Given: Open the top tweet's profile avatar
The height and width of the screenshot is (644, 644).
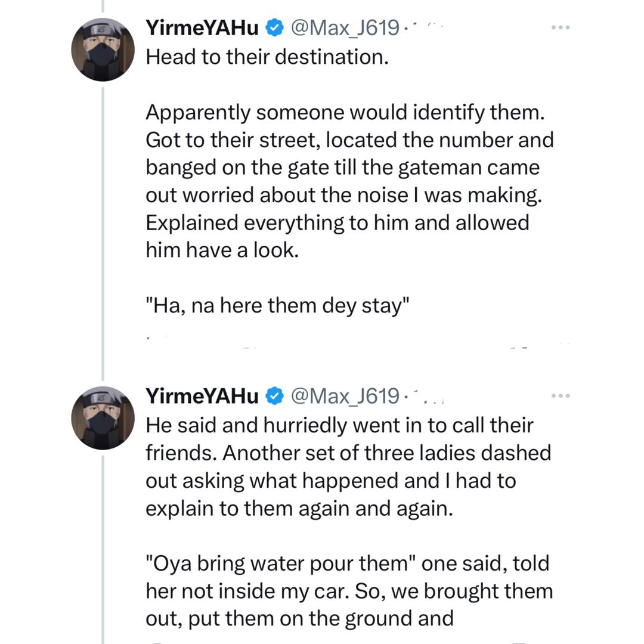Looking at the screenshot, I should [x=103, y=49].
